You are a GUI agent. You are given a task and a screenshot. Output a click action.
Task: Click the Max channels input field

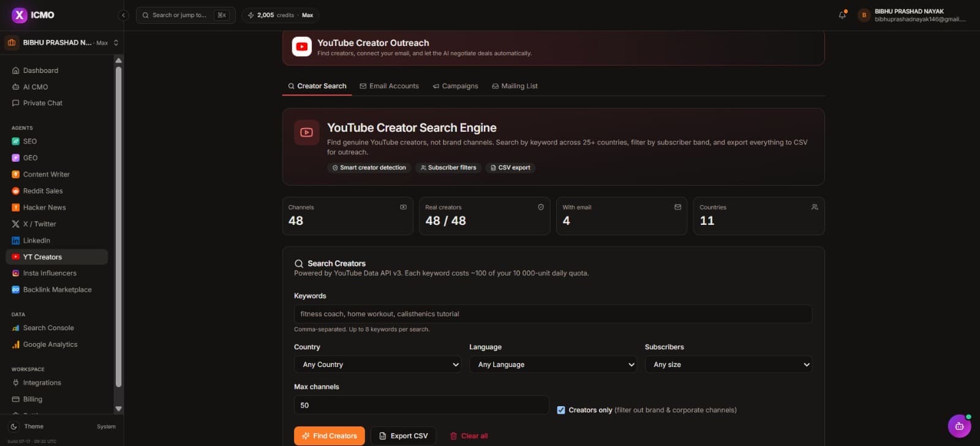(421, 405)
